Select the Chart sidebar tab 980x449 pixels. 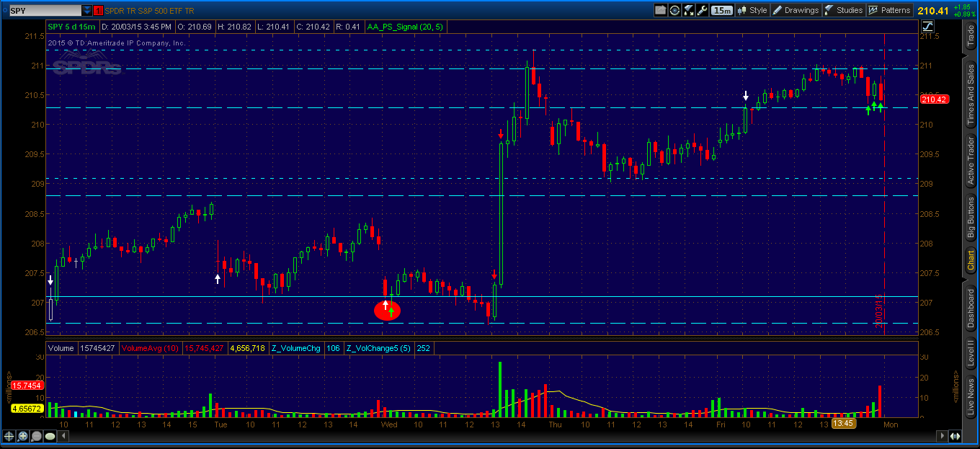tap(970, 262)
